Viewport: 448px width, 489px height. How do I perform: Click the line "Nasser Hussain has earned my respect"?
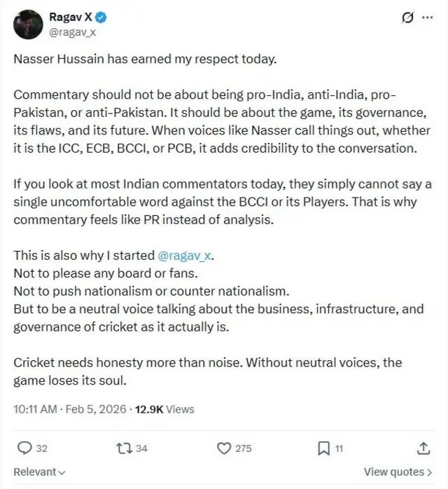146,60
